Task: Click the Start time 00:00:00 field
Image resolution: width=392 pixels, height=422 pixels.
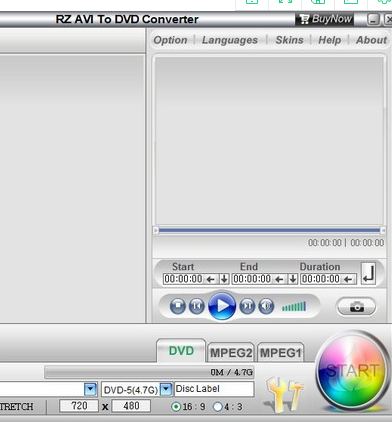Action: [x=183, y=279]
